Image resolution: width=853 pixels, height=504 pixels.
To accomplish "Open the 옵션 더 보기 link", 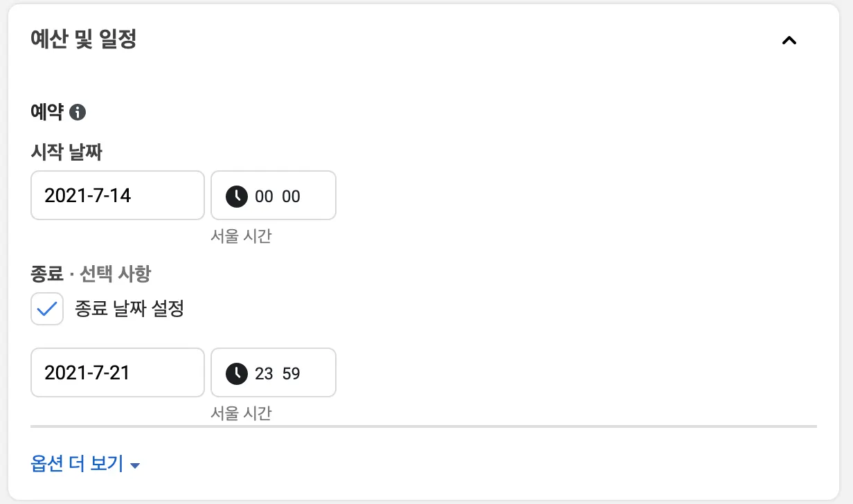I will (x=77, y=464).
